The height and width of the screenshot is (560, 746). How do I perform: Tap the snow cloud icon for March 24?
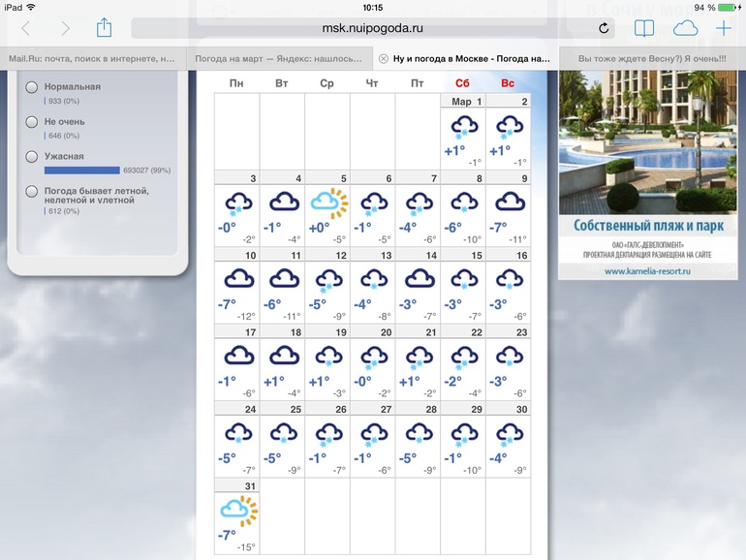[x=238, y=434]
